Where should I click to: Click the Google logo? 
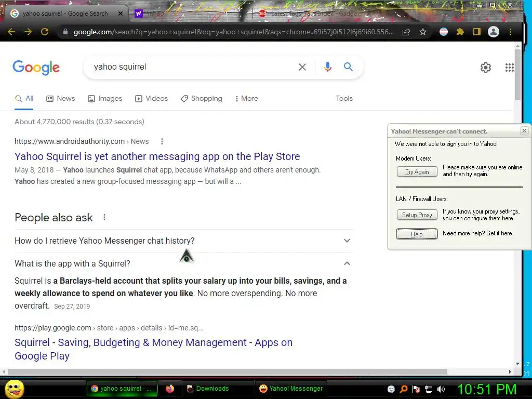[36, 68]
